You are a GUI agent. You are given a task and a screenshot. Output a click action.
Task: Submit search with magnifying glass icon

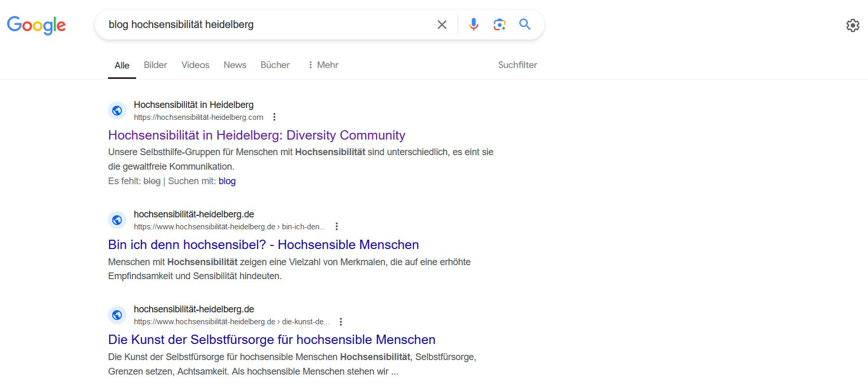click(525, 24)
